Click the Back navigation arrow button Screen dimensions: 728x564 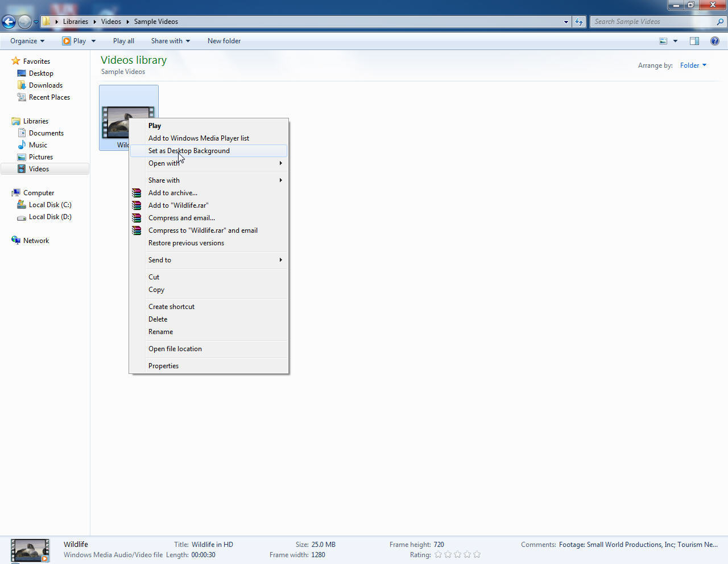coord(9,22)
